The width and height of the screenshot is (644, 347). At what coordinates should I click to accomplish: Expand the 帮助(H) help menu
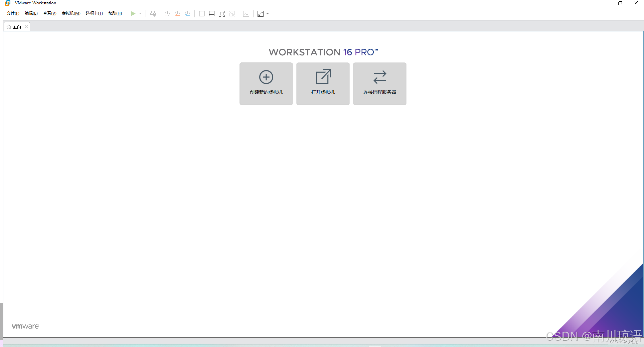pos(115,13)
